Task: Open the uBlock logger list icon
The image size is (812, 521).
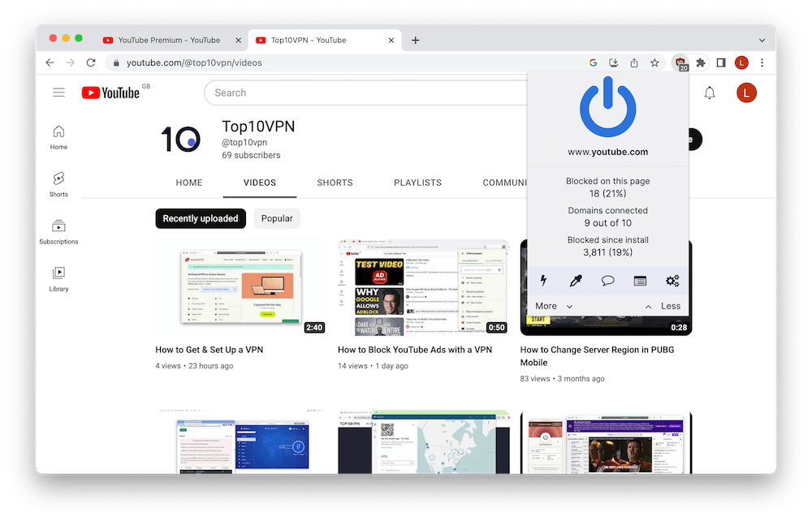Action: 640,281
